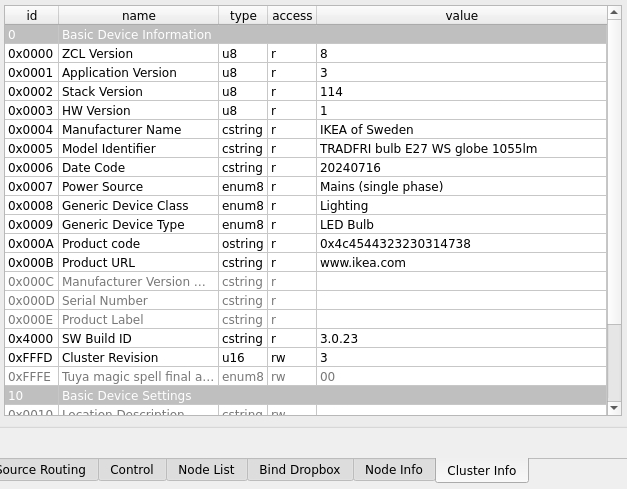The height and width of the screenshot is (489, 627).
Task: Click the 'access' column header
Action: coord(292,16)
